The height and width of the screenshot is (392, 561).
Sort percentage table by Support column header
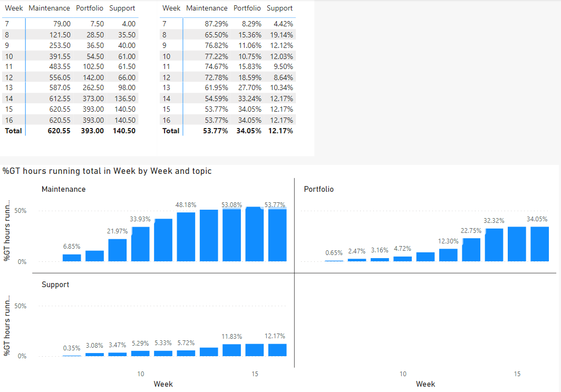point(279,8)
